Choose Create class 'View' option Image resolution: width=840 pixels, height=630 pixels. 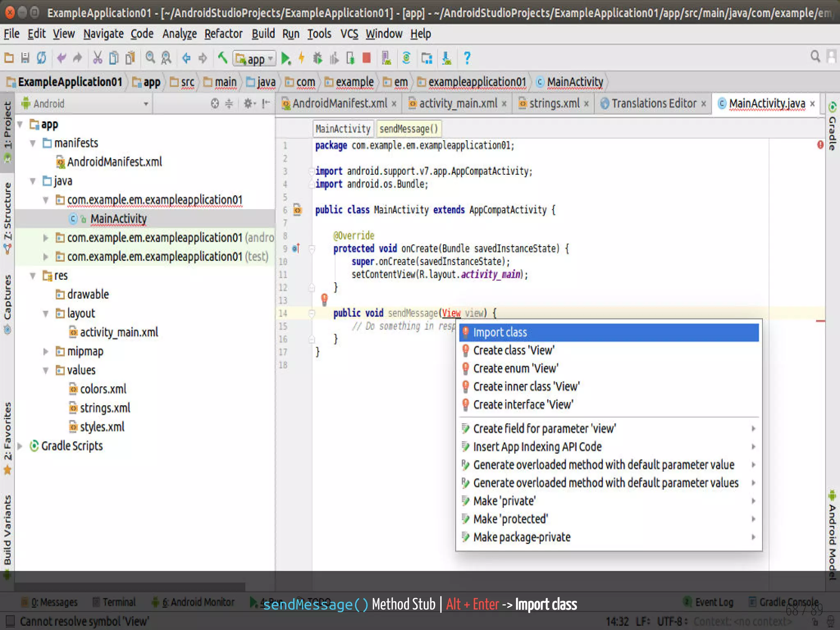point(609,350)
